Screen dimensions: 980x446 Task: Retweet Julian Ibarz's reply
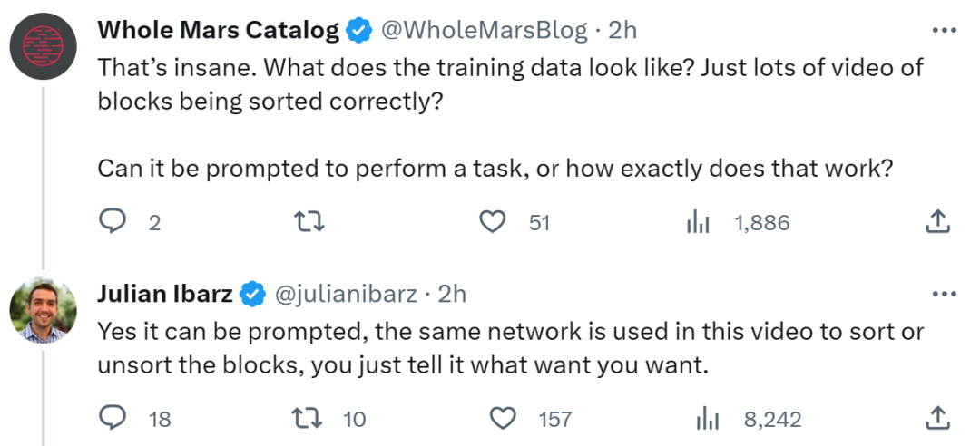pyautogui.click(x=310, y=418)
